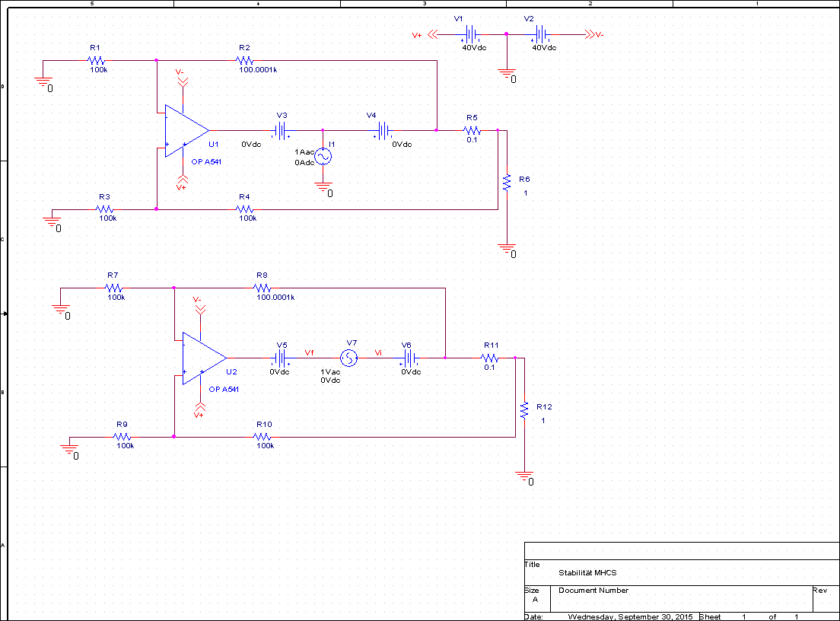Click the R8 value 100.0001k
840x621 pixels.
(x=276, y=298)
